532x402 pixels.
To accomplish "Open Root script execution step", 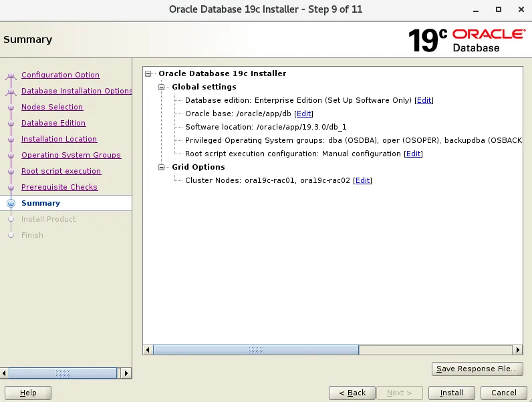I will coord(61,171).
